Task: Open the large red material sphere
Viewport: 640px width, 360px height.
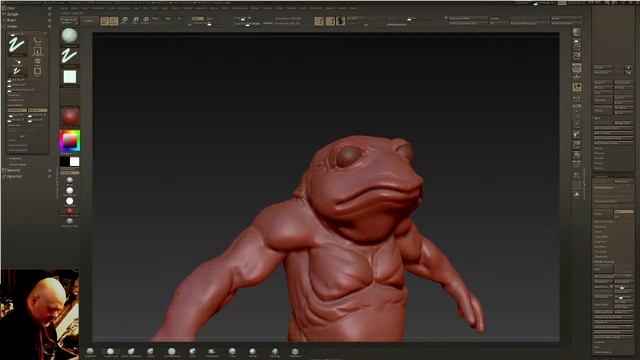Action: tap(69, 116)
